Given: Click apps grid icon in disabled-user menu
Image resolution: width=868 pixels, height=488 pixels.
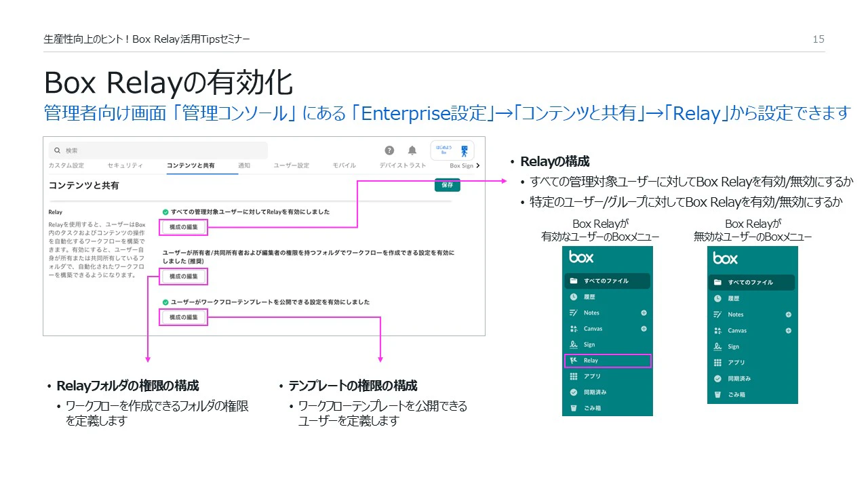Looking at the screenshot, I should click(x=718, y=363).
